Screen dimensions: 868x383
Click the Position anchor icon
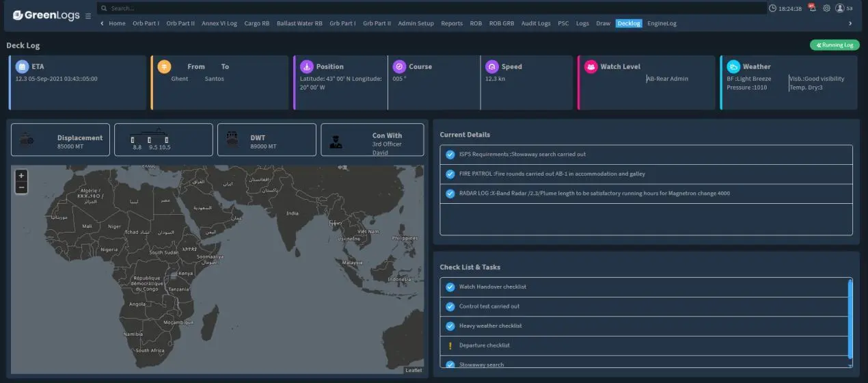click(306, 66)
